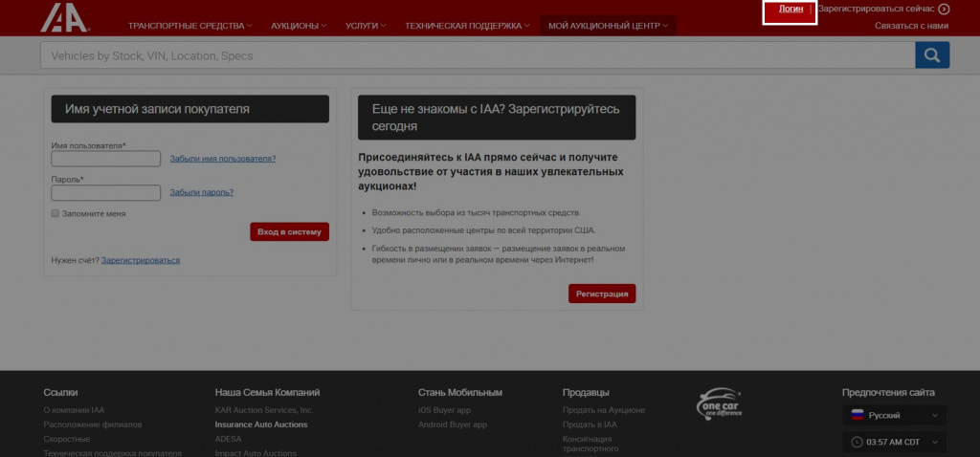The height and width of the screenshot is (457, 980).
Task: Click the Скоростные footer link
Action: [x=67, y=439]
